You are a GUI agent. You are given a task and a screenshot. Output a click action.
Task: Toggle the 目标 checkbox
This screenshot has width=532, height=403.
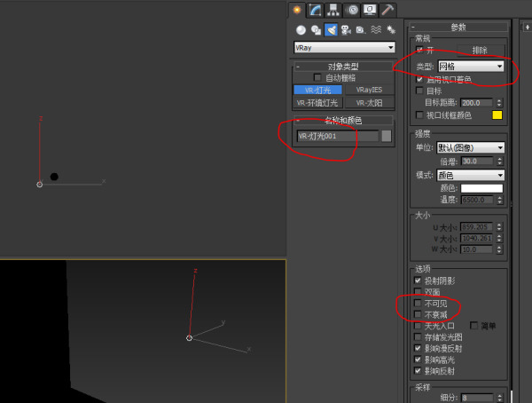[419, 91]
